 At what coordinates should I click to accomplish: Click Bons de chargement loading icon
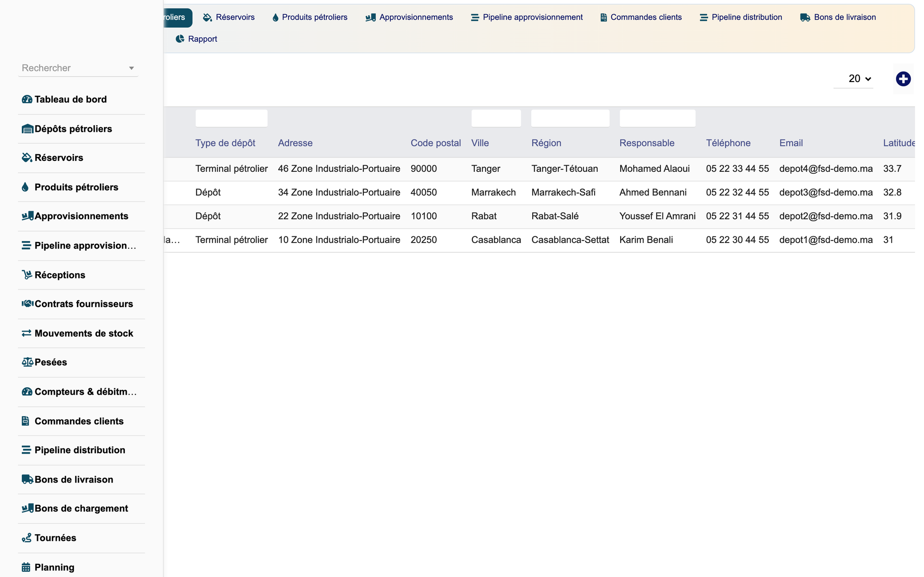coord(28,508)
